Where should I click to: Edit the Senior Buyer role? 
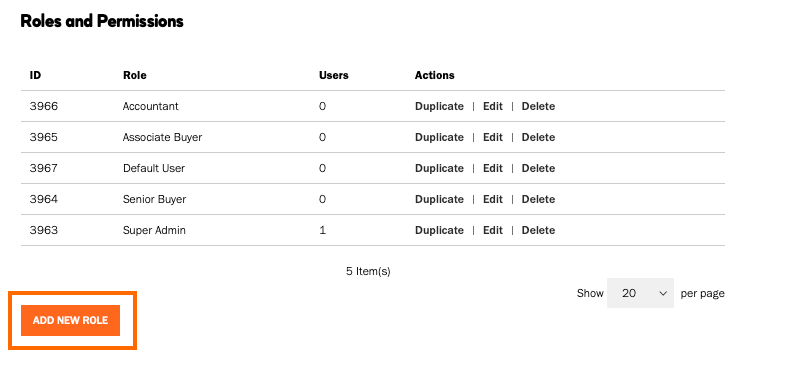coord(493,199)
